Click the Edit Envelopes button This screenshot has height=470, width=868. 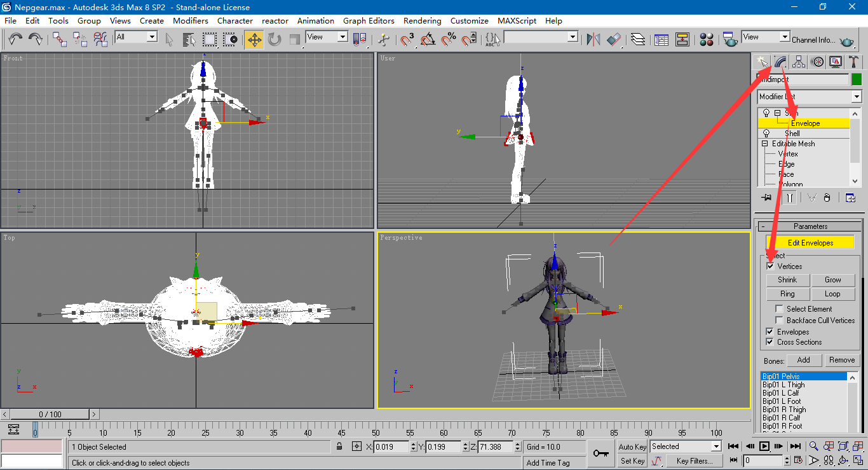(810, 243)
